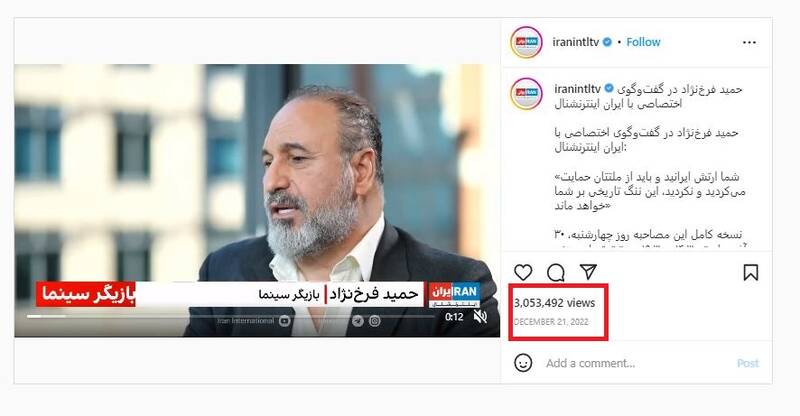Viewport: 800px width, 416px height.
Task: Click the Instagram icon in video overlay
Action: 375,321
